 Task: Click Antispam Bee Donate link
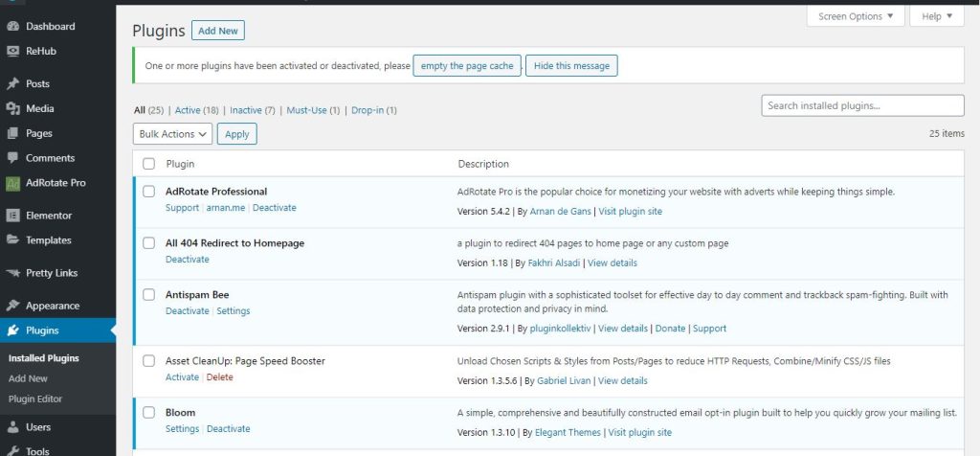coord(670,329)
